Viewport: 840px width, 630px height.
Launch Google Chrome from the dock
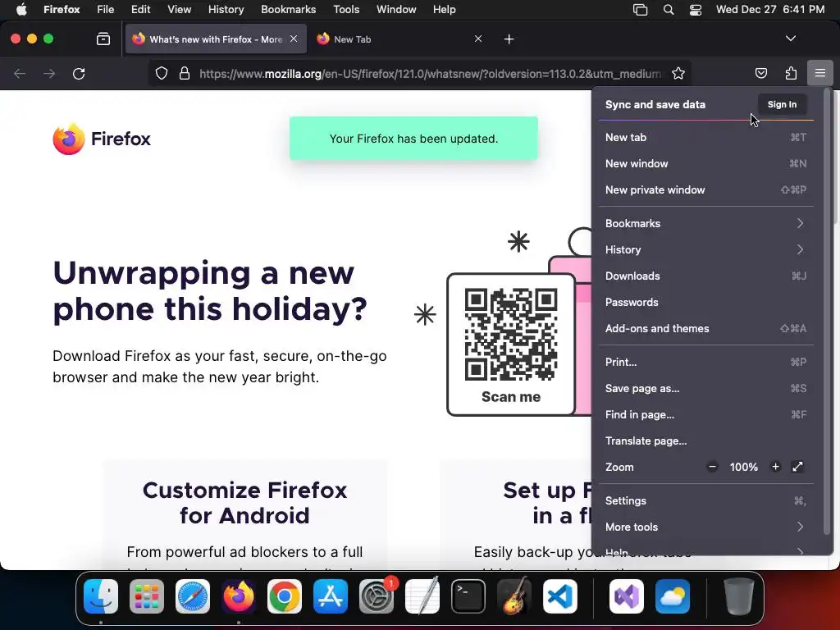[285, 596]
